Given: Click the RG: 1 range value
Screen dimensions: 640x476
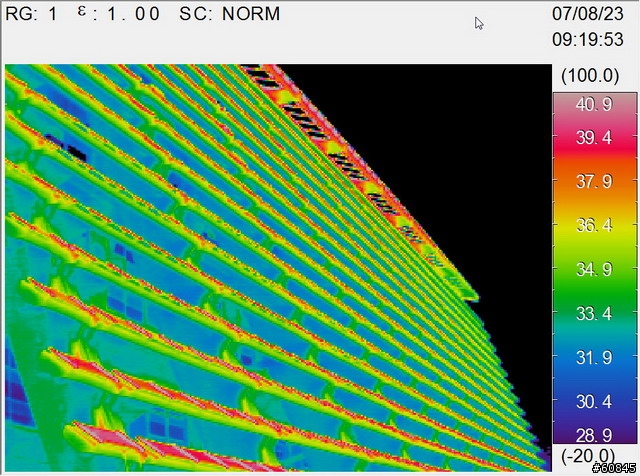Looking at the screenshot, I should (x=31, y=14).
